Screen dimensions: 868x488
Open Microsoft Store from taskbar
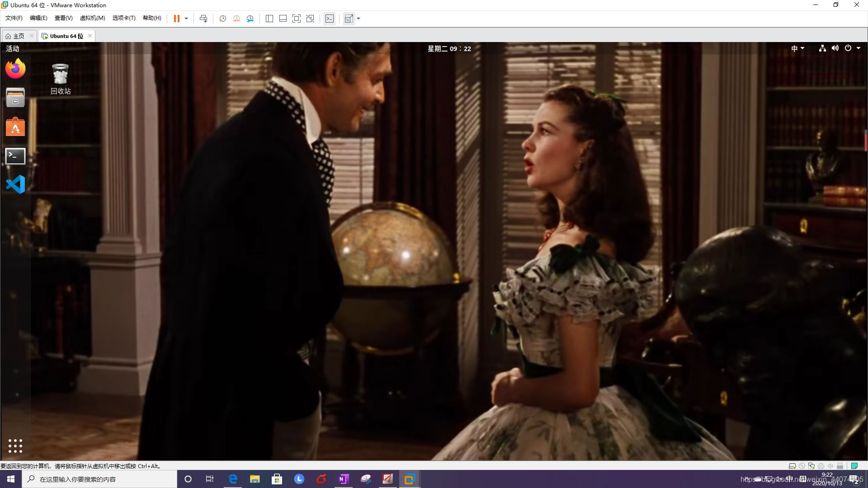[277, 479]
